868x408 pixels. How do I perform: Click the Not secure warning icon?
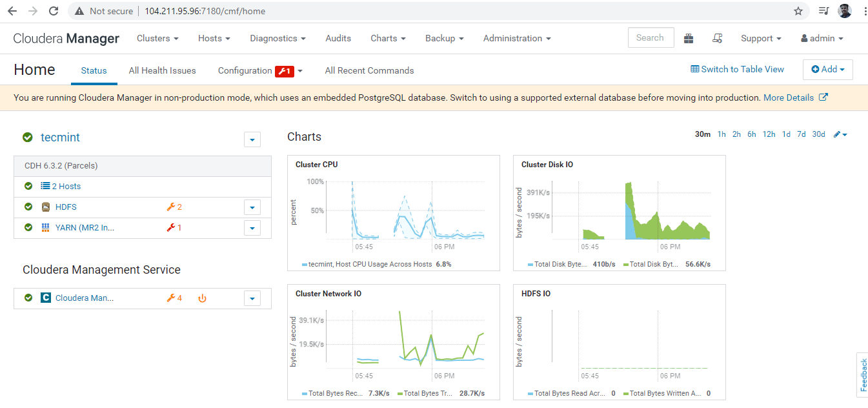(x=79, y=11)
